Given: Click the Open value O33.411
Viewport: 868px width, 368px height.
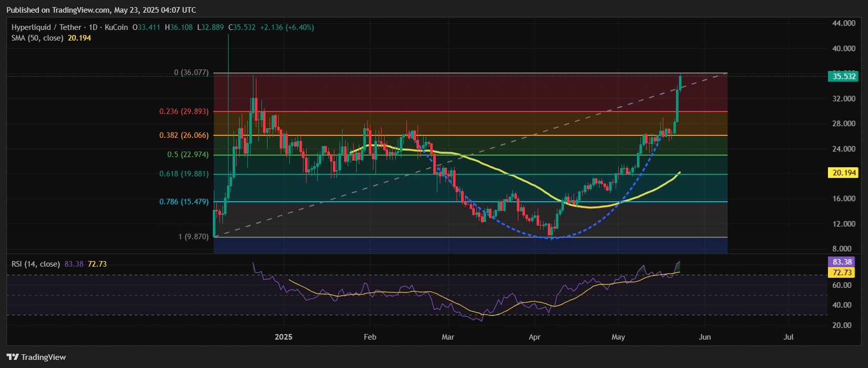Looking at the screenshot, I should [x=146, y=27].
